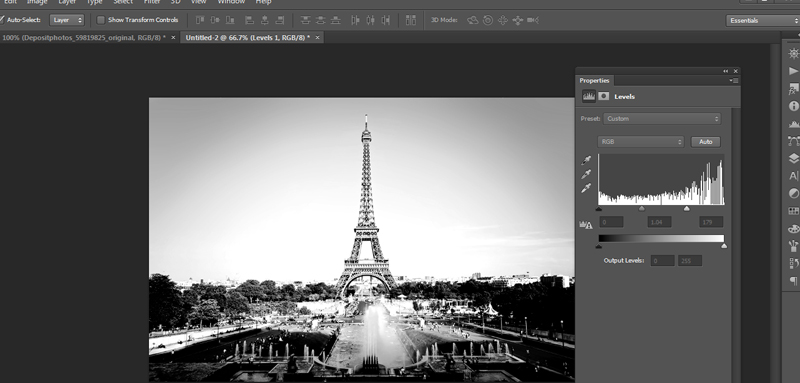
Task: Open the Brush Presets panel icon
Action: [793, 246]
